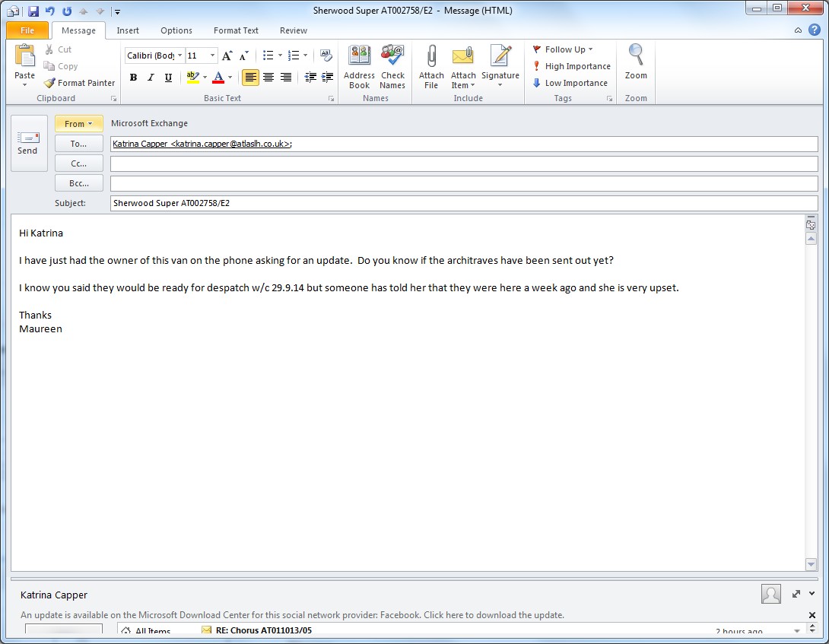Click the Paste icon
The height and width of the screenshot is (644, 829).
[24, 56]
